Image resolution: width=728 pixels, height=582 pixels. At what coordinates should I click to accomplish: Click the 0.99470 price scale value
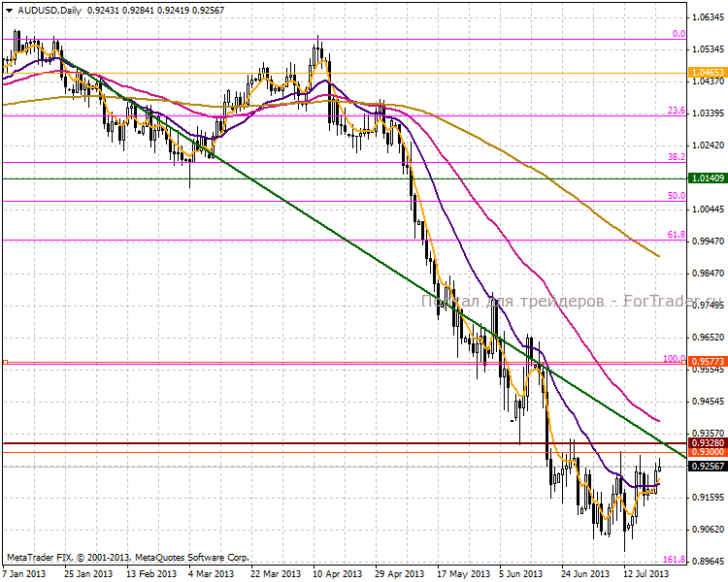click(708, 242)
